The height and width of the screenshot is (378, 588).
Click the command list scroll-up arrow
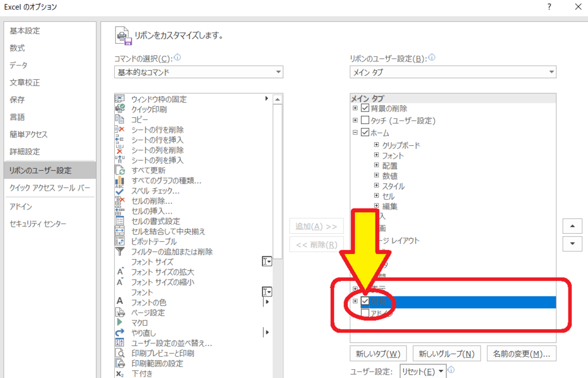pos(277,99)
